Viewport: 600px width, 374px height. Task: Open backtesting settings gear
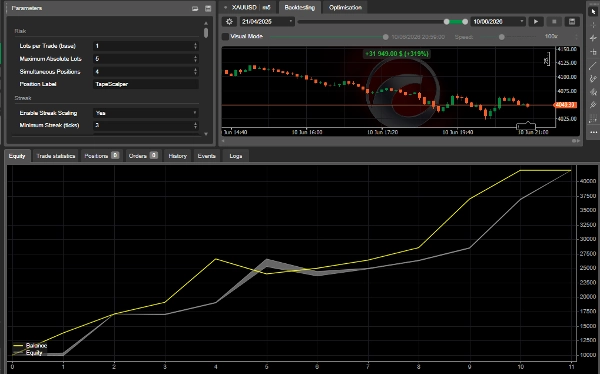[229, 22]
